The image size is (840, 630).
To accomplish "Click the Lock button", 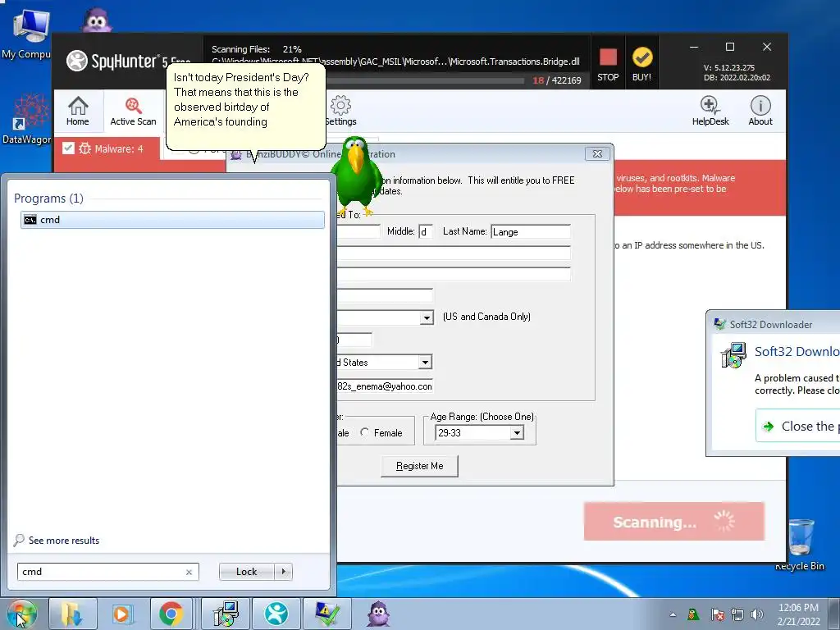I will point(246,572).
